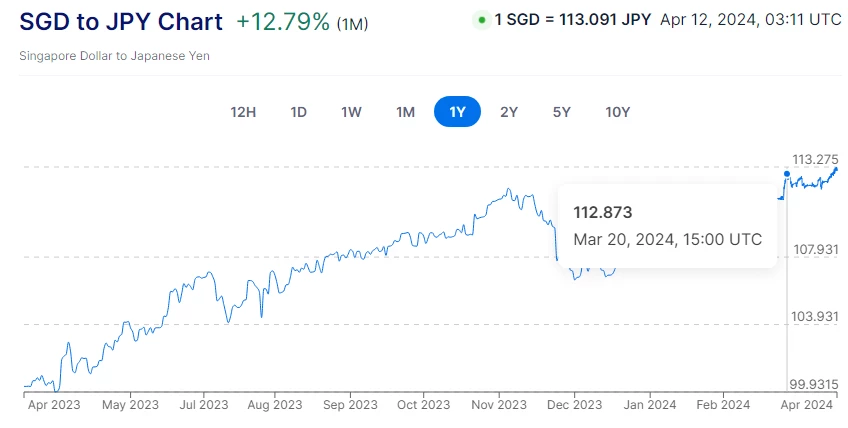This screenshot has height=428, width=848.
Task: Click the 113.275 y-axis label
Action: tap(815, 160)
